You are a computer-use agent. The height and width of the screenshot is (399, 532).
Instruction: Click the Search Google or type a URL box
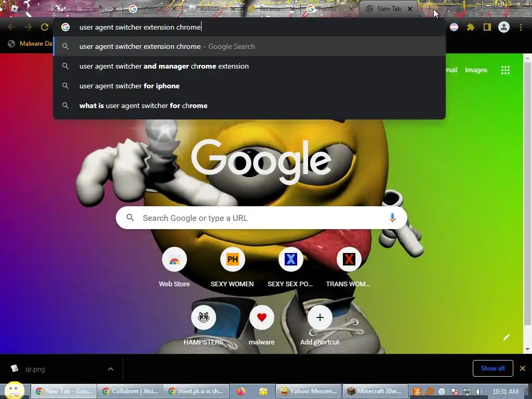(x=261, y=218)
